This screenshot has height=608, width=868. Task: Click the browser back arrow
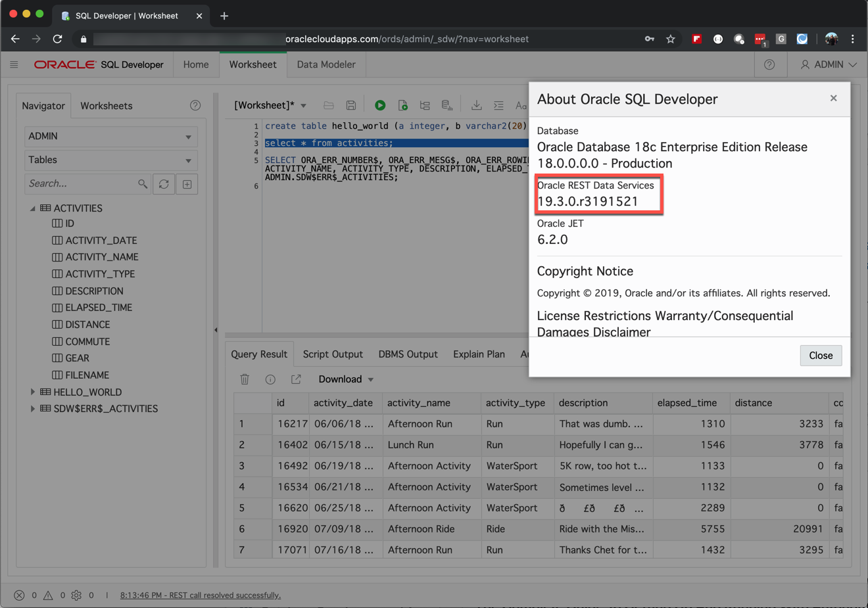15,39
